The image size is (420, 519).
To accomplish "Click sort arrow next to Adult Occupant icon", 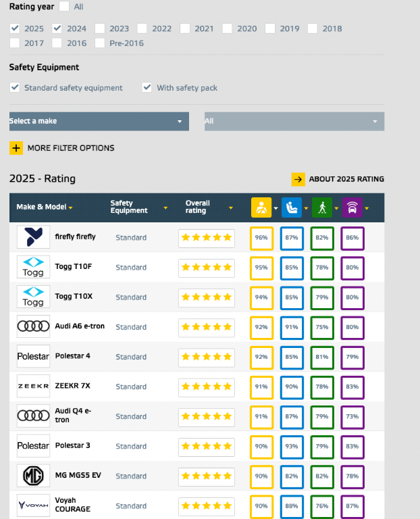I will (x=275, y=208).
